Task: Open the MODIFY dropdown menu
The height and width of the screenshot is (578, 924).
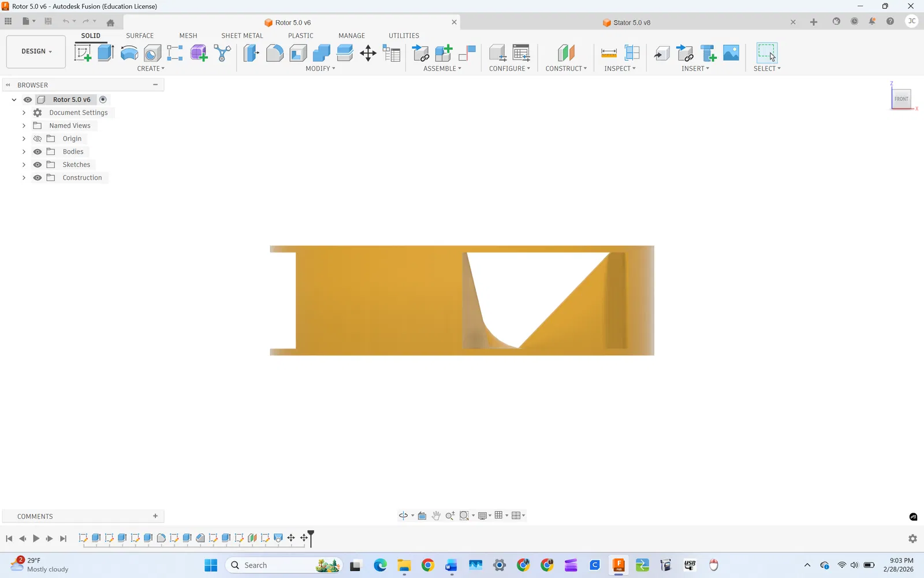Action: pos(321,69)
